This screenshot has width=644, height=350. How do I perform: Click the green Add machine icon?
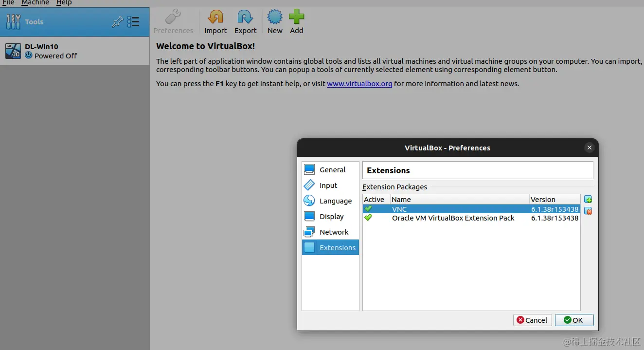(x=296, y=17)
